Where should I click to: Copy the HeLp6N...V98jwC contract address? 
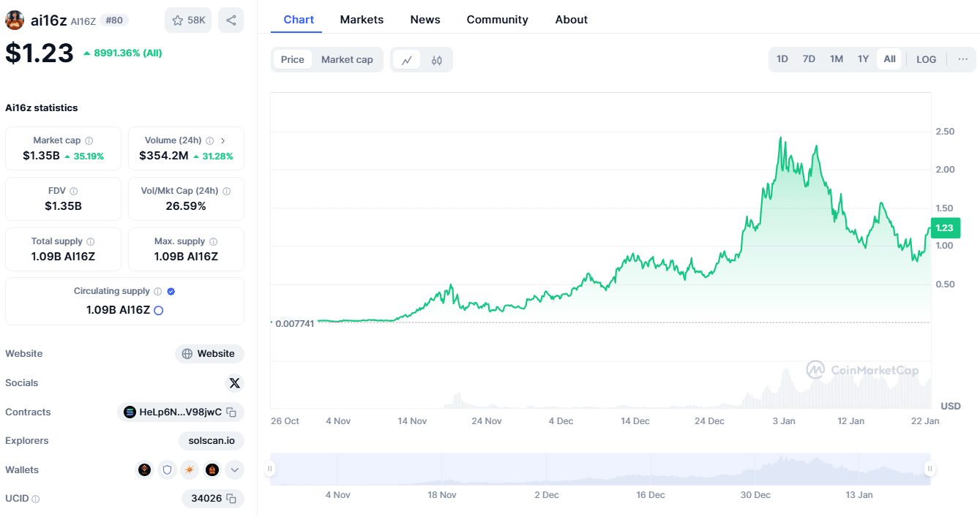[x=231, y=412]
